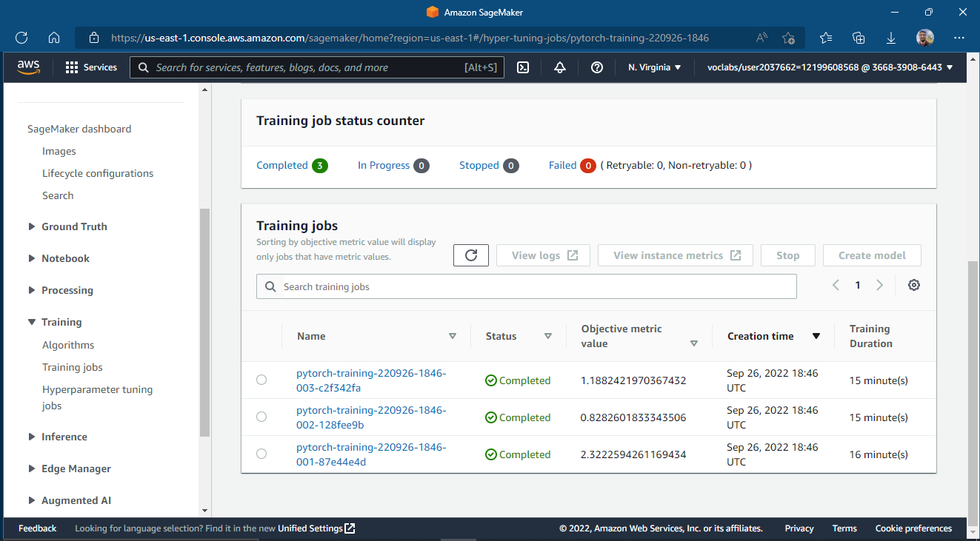Open the browser favorites list icon

pyautogui.click(x=826, y=38)
